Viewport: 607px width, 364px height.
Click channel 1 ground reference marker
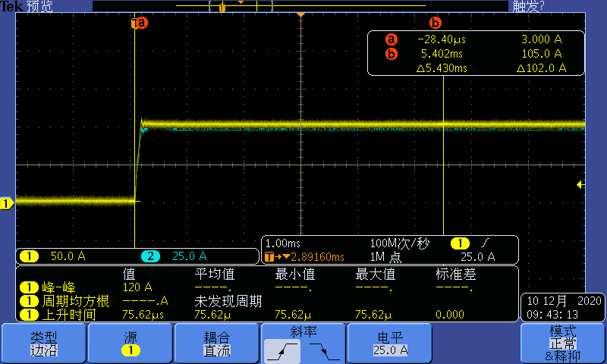pos(7,203)
